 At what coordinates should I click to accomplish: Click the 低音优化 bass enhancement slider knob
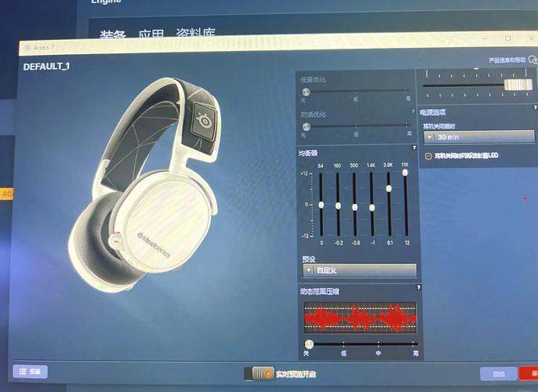306,92
